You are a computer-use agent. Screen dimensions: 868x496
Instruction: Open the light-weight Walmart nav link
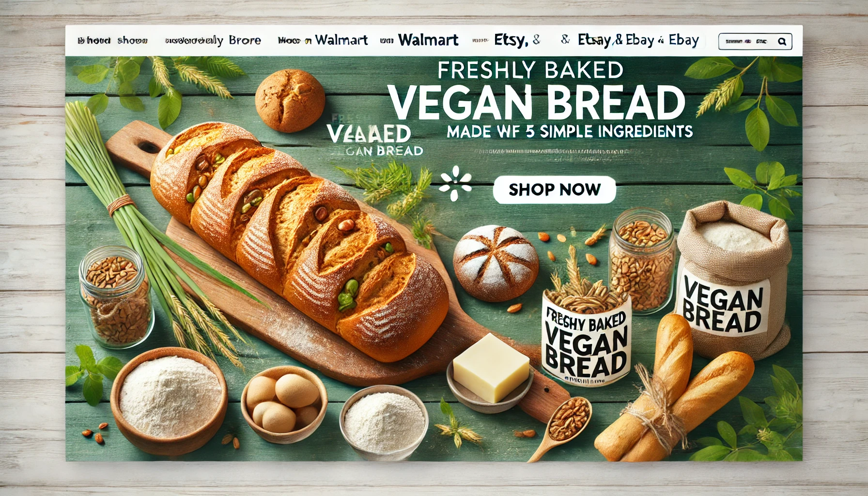coord(341,40)
